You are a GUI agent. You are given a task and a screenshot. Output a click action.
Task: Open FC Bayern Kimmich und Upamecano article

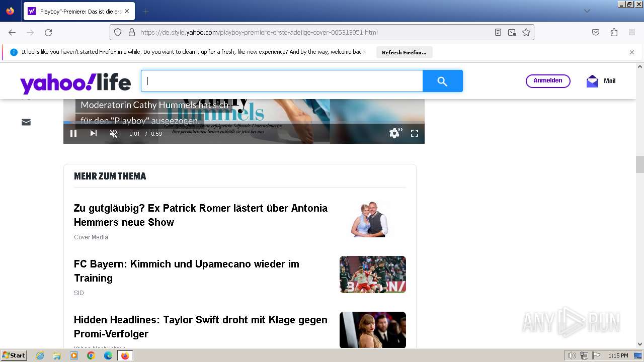[187, 271]
